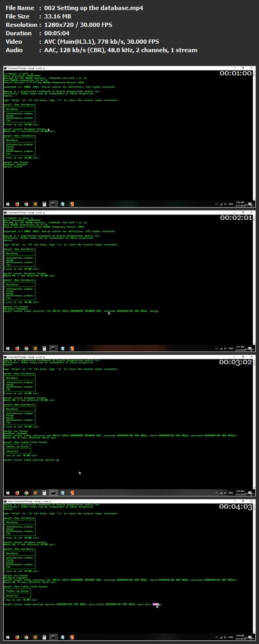Click the Command Prompt title bar in the first frame
This screenshot has height=644, width=259.
[129, 68]
